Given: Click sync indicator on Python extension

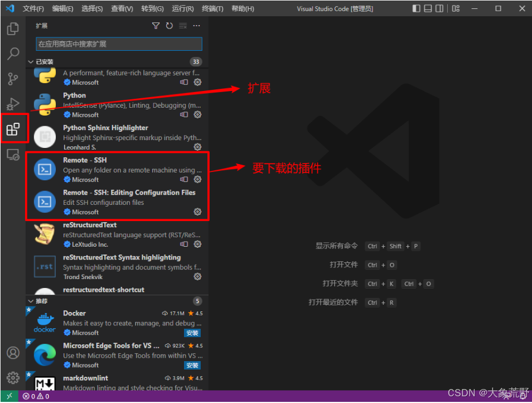Looking at the screenshot, I should coord(184,115).
